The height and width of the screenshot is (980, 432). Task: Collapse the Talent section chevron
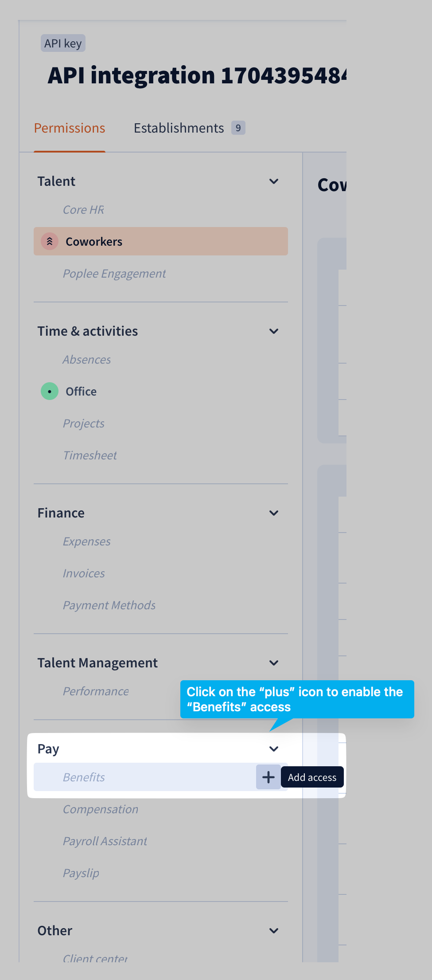click(x=274, y=181)
